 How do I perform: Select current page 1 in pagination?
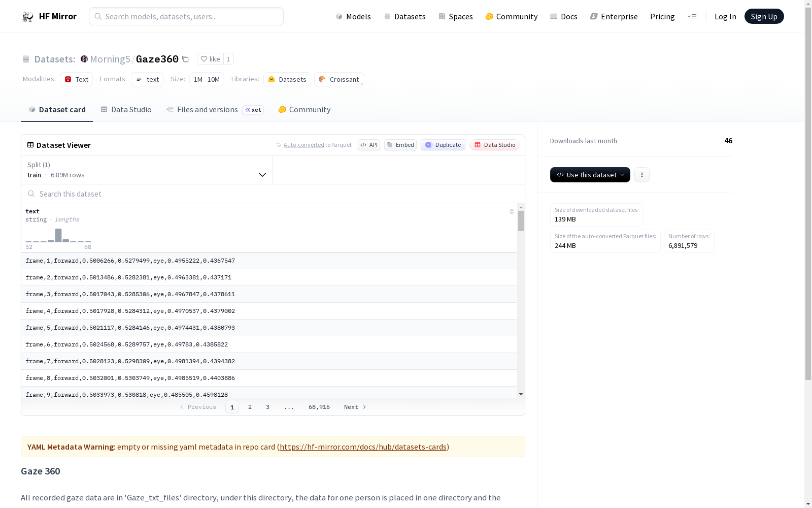point(232,407)
